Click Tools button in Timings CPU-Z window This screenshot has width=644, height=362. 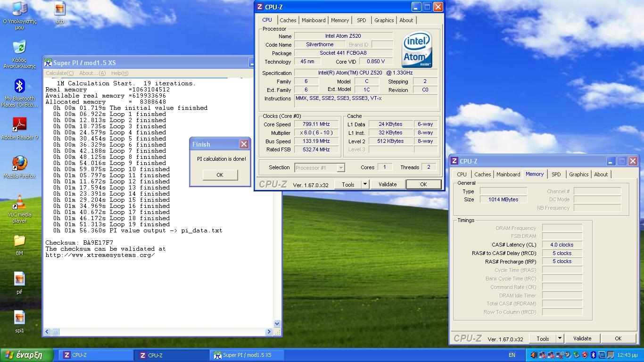(543, 338)
